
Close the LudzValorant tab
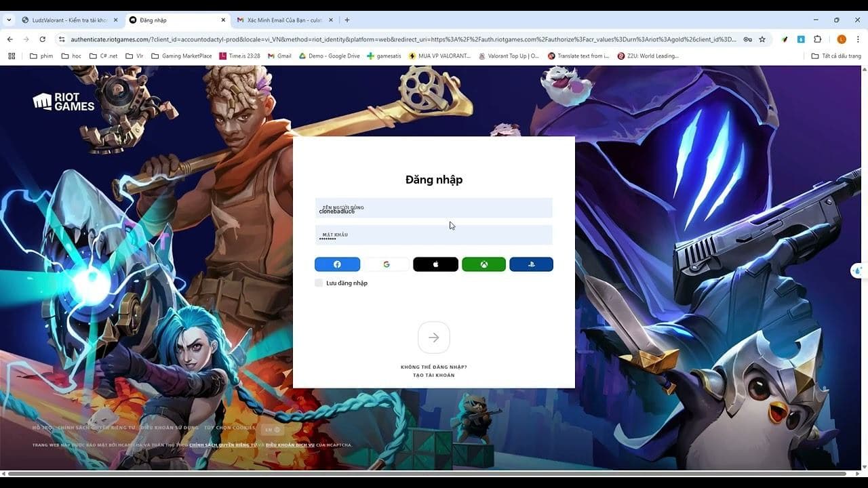click(115, 20)
